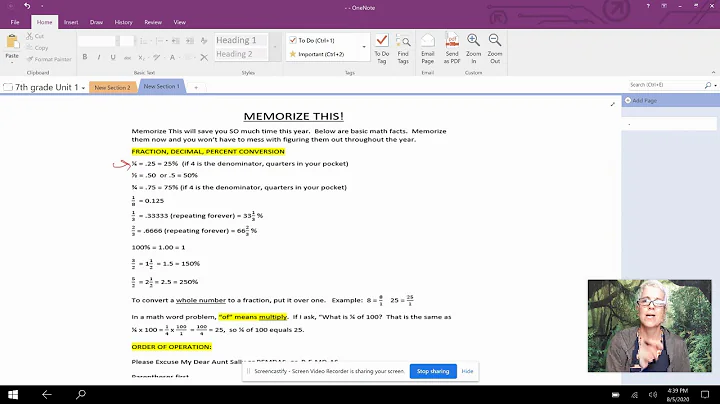
Task: Switch to the Review tab
Action: coord(153,22)
